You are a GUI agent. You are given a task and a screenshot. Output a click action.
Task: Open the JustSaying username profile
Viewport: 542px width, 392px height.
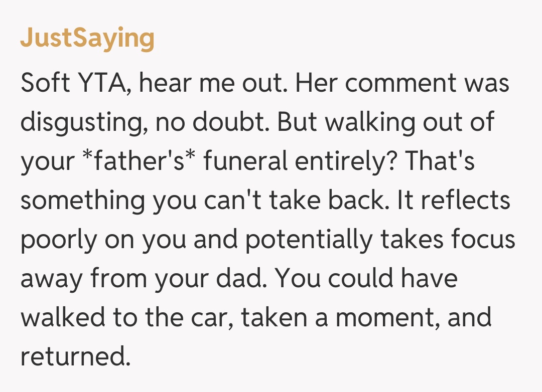tap(87, 38)
